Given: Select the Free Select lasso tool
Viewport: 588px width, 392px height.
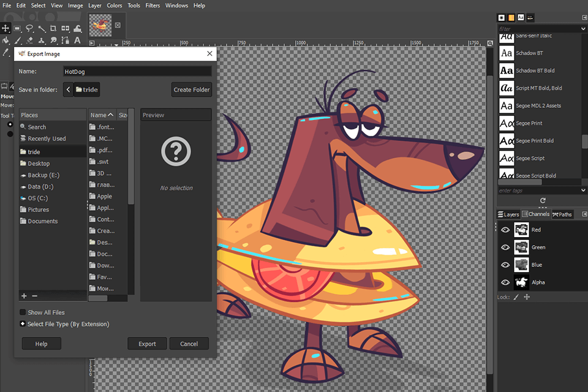Looking at the screenshot, I should (x=29, y=28).
